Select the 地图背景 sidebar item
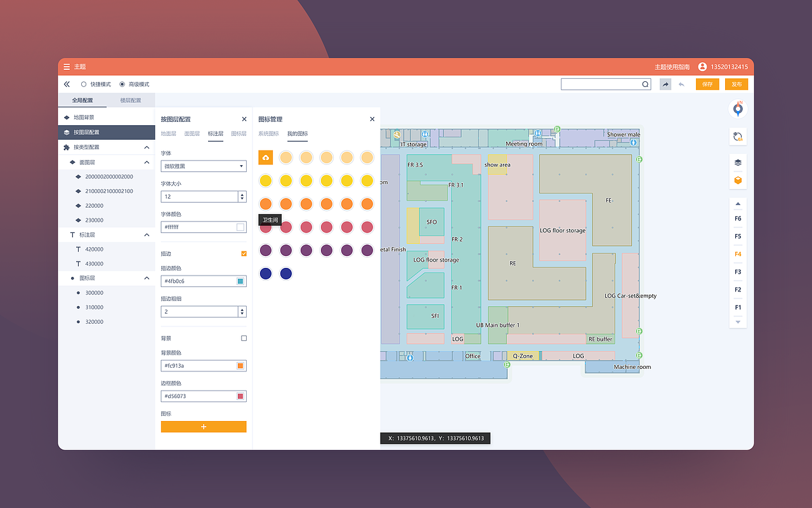 [x=107, y=117]
